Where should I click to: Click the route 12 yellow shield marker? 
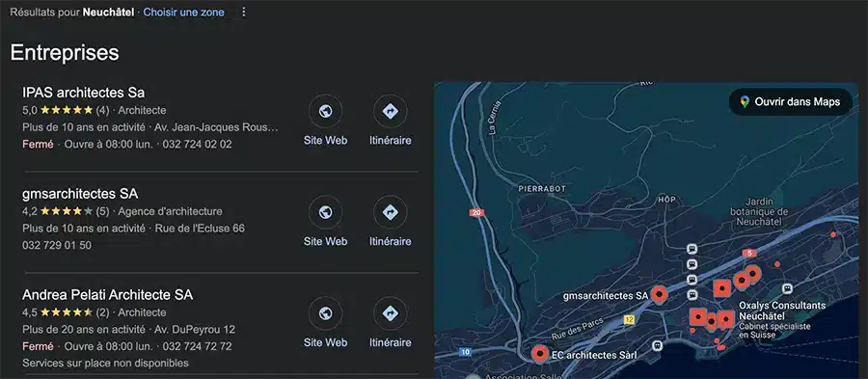[x=628, y=319]
